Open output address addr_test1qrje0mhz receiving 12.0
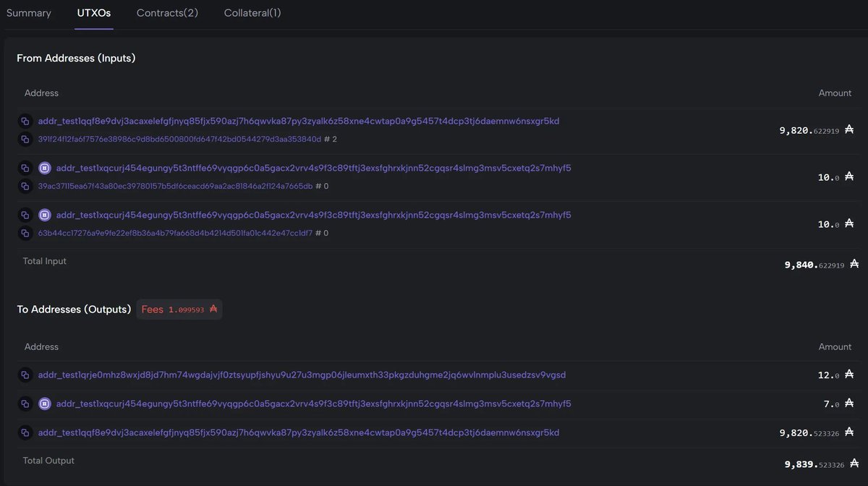Screen dimensions: 868x486 click(x=302, y=375)
